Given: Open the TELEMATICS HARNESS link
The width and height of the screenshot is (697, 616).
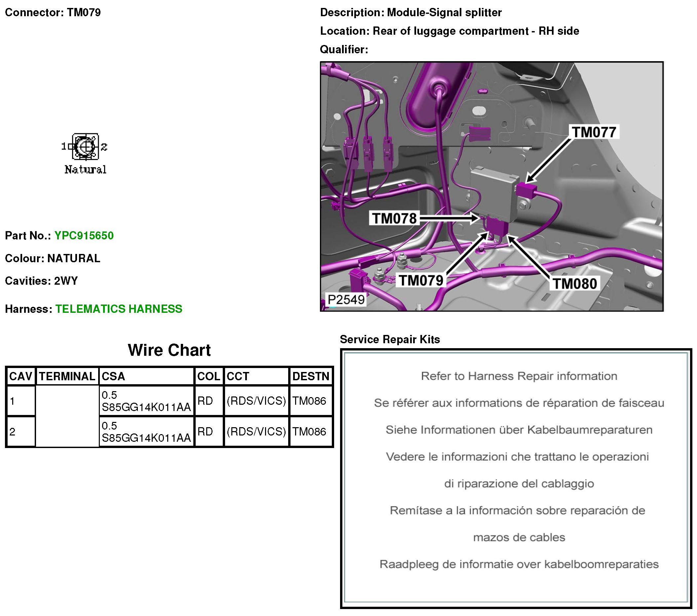Looking at the screenshot, I should pyautogui.click(x=119, y=309).
